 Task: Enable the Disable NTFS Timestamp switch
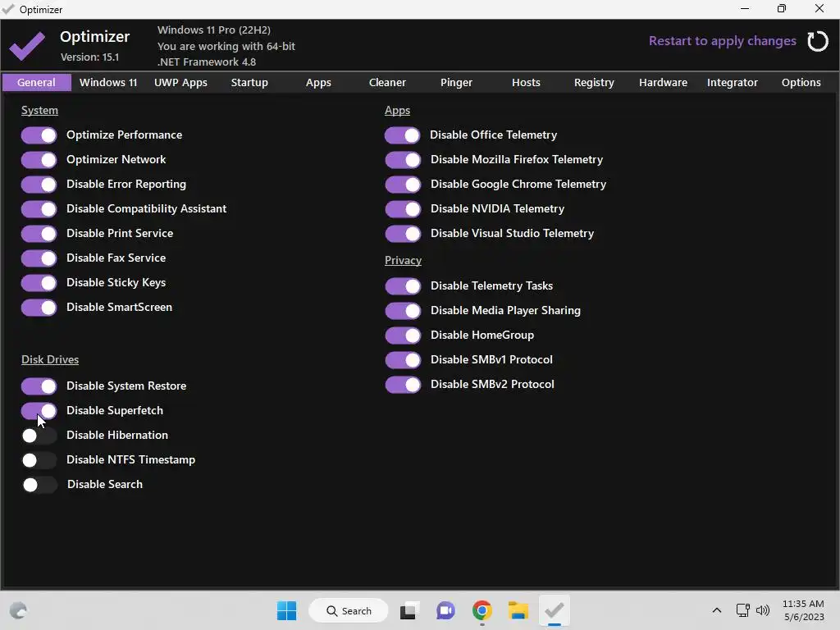tap(39, 460)
